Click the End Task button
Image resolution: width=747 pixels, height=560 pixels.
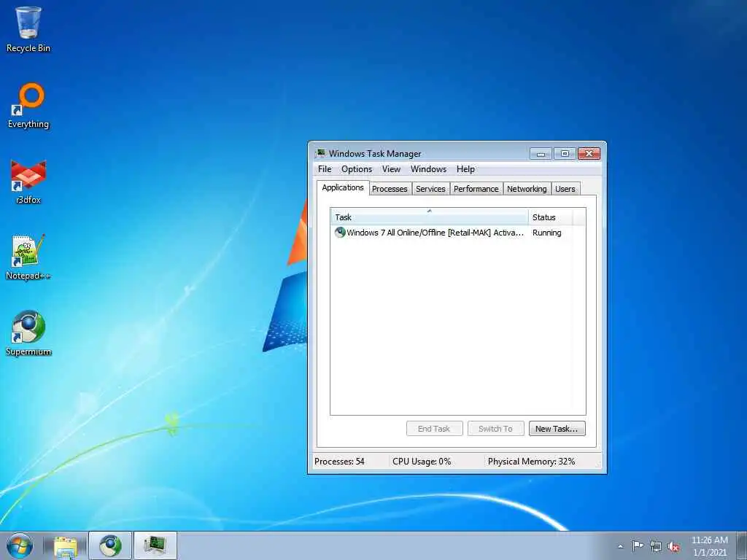(434, 429)
